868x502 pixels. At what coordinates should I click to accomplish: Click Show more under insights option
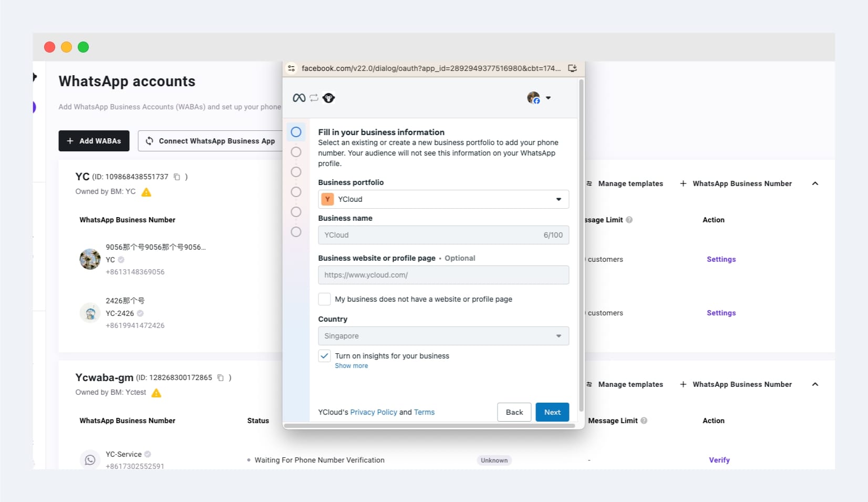[x=352, y=366]
